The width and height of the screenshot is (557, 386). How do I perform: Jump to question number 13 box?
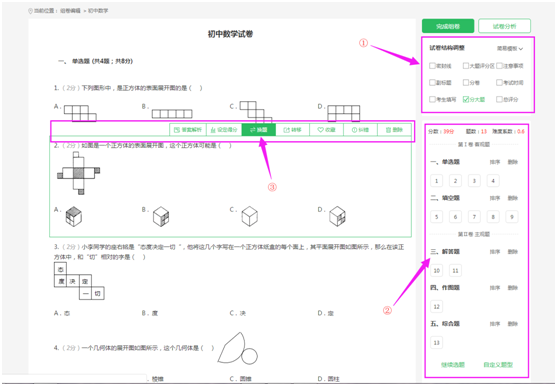437,343
